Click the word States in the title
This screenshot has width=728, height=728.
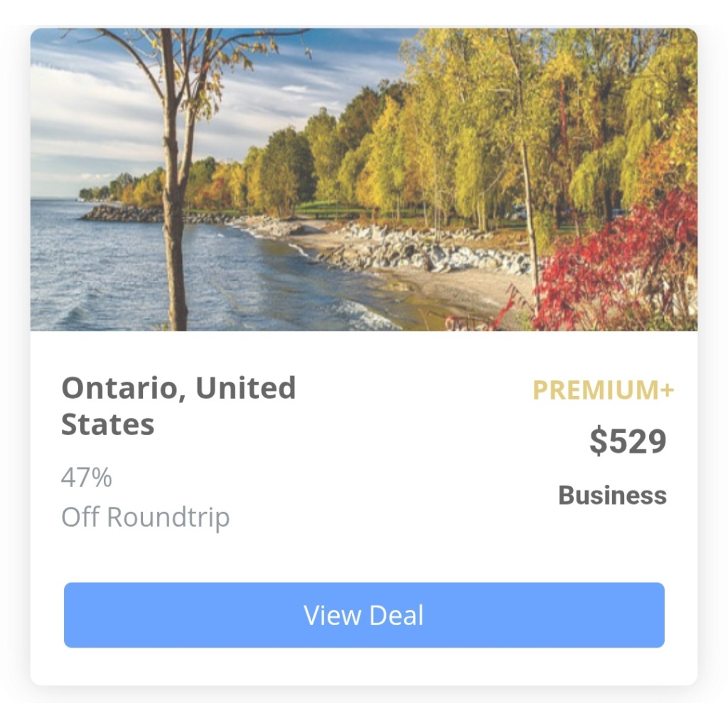coord(108,424)
